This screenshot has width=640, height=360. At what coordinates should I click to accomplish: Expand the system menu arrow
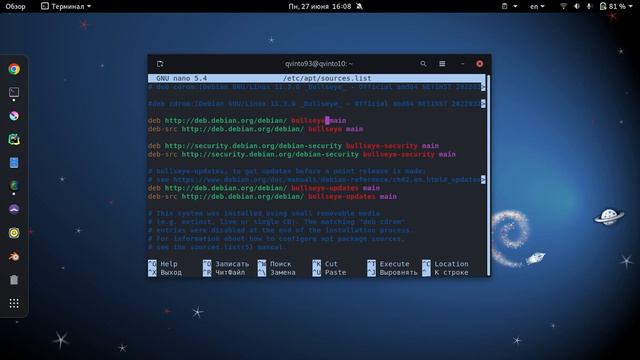[x=631, y=6]
